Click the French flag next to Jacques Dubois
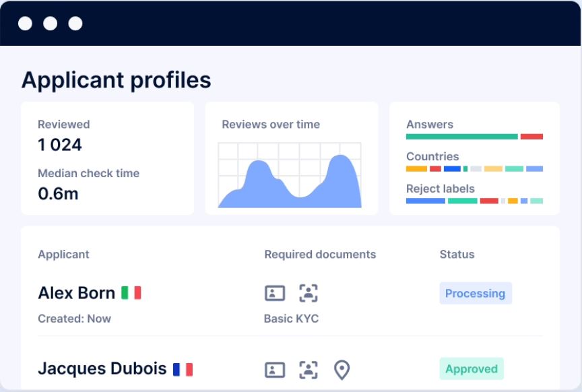Viewport: 582px width, 392px height. pyautogui.click(x=183, y=368)
